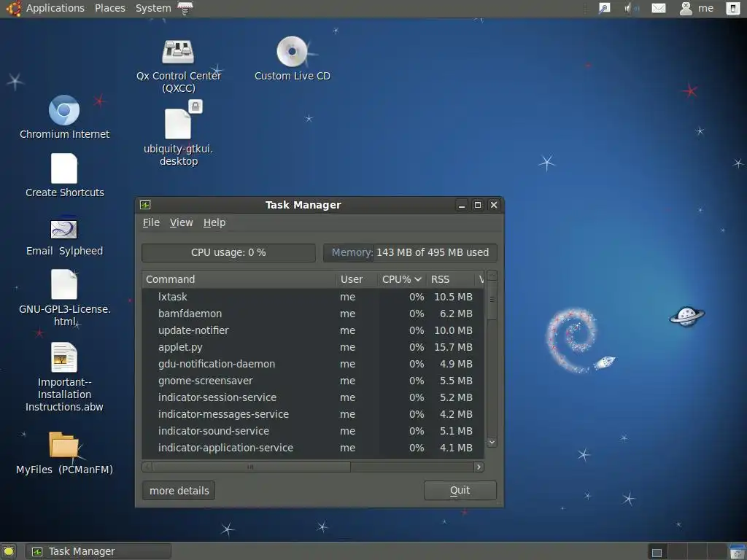Viewport: 747px width, 560px height.
Task: Maximize the Task Manager window
Action: (x=477, y=205)
